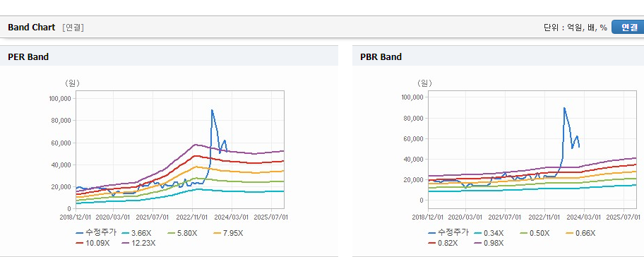Toggle 수정주가 legend in PER Band chart
Screen dimensions: 644x257
click(x=96, y=233)
